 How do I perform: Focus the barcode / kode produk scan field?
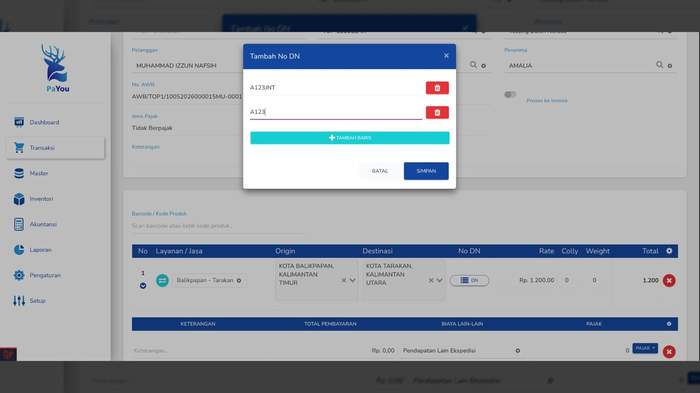[218, 226]
